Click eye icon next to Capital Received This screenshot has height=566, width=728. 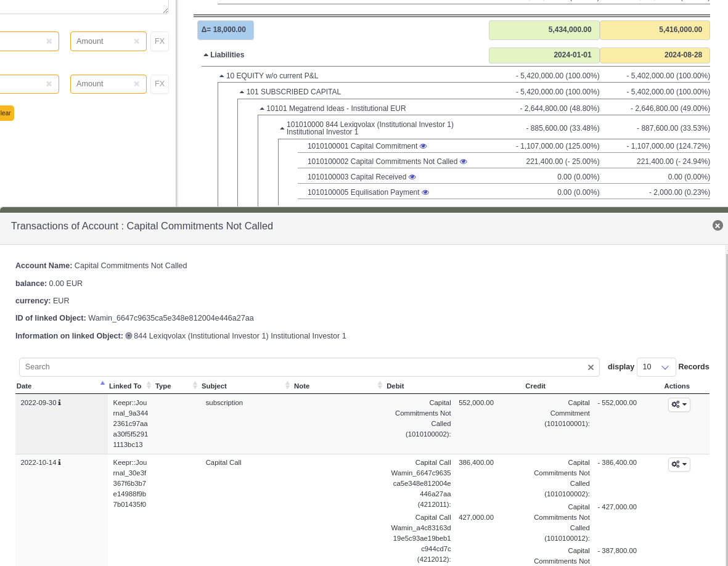coord(412,177)
